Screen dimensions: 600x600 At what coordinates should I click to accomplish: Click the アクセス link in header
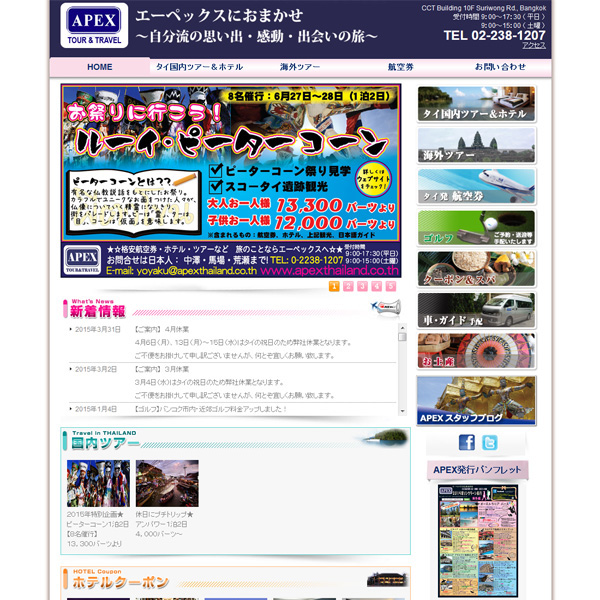pyautogui.click(x=534, y=46)
